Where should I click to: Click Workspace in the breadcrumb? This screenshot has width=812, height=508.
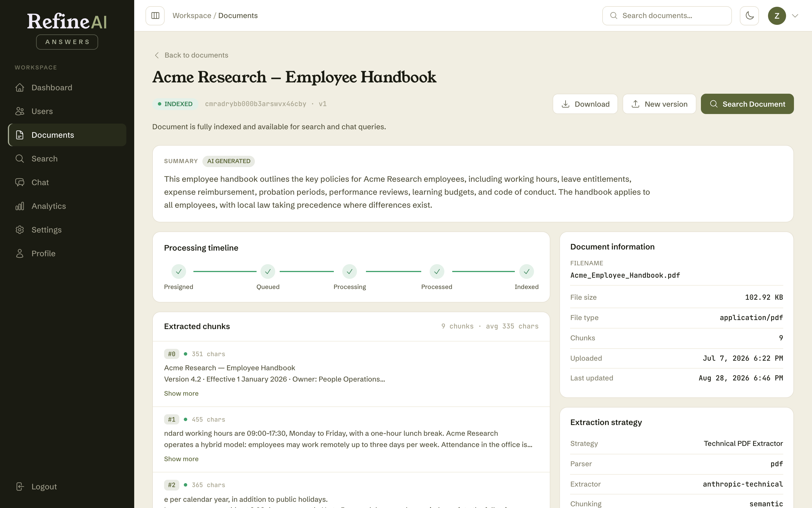tap(192, 16)
